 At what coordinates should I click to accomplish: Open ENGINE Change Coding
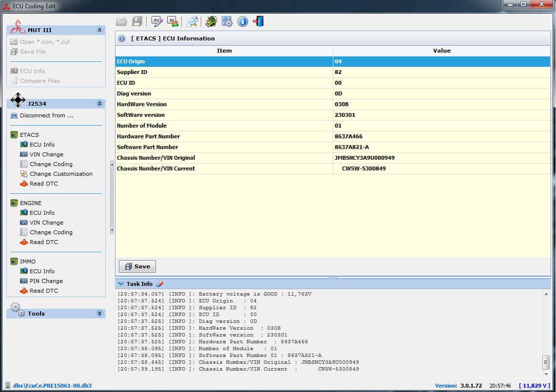(x=51, y=232)
